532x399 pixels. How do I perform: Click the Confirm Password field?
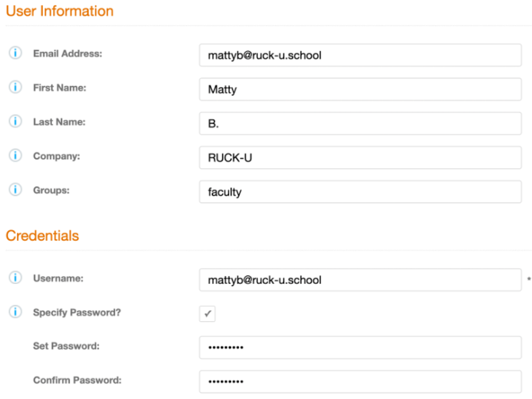tap(360, 381)
